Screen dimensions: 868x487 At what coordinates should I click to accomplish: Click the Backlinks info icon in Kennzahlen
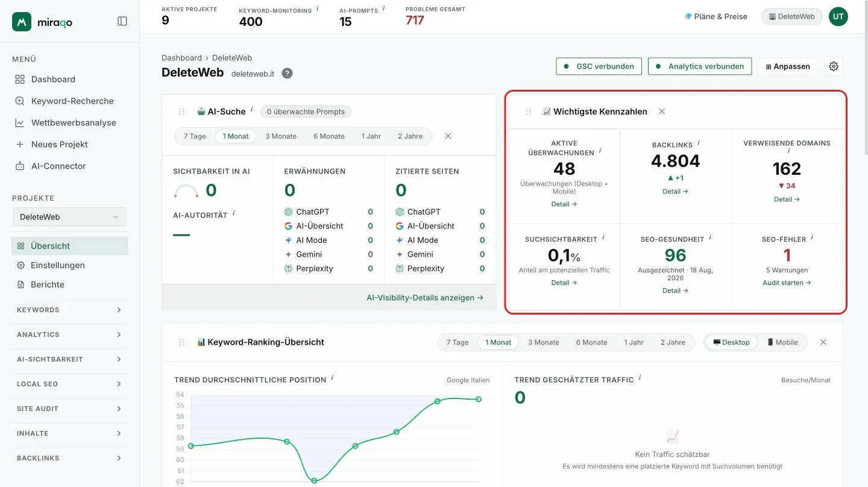pyautogui.click(x=699, y=143)
